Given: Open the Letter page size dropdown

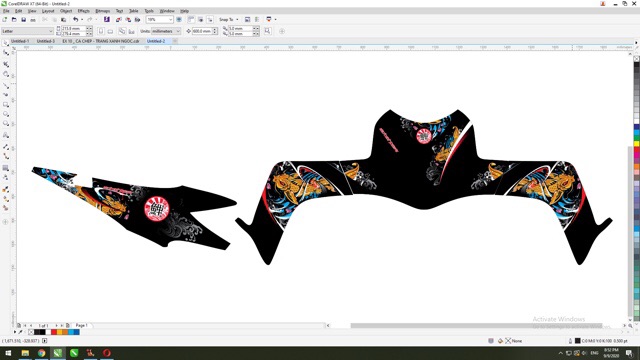Looking at the screenshot, I should click(51, 31).
